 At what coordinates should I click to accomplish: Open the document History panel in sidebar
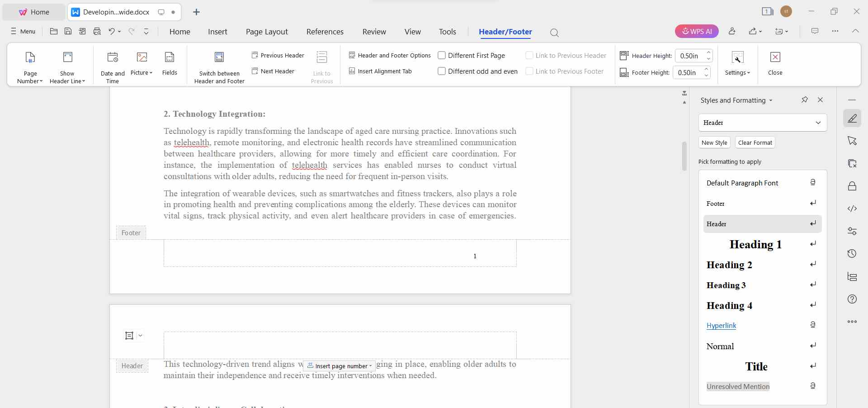coord(852,254)
